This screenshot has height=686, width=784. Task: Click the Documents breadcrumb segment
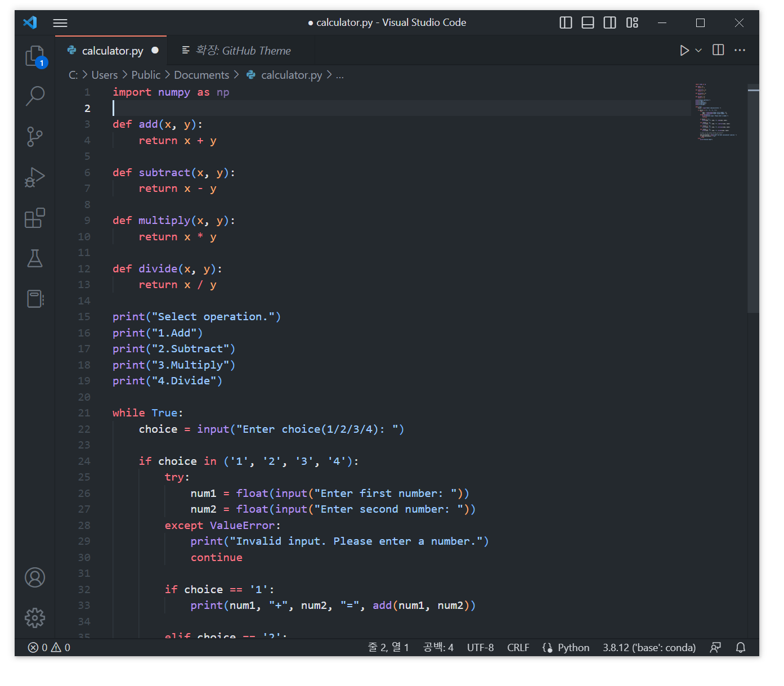[201, 75]
